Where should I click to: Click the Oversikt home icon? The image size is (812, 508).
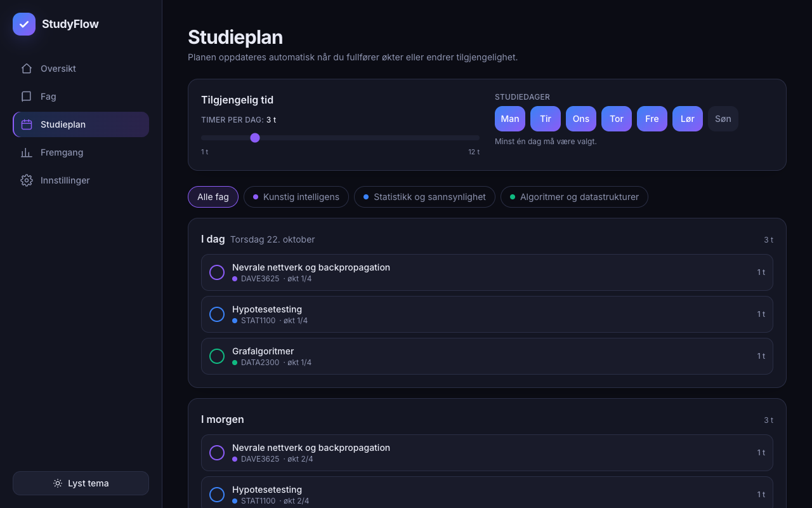(27, 69)
